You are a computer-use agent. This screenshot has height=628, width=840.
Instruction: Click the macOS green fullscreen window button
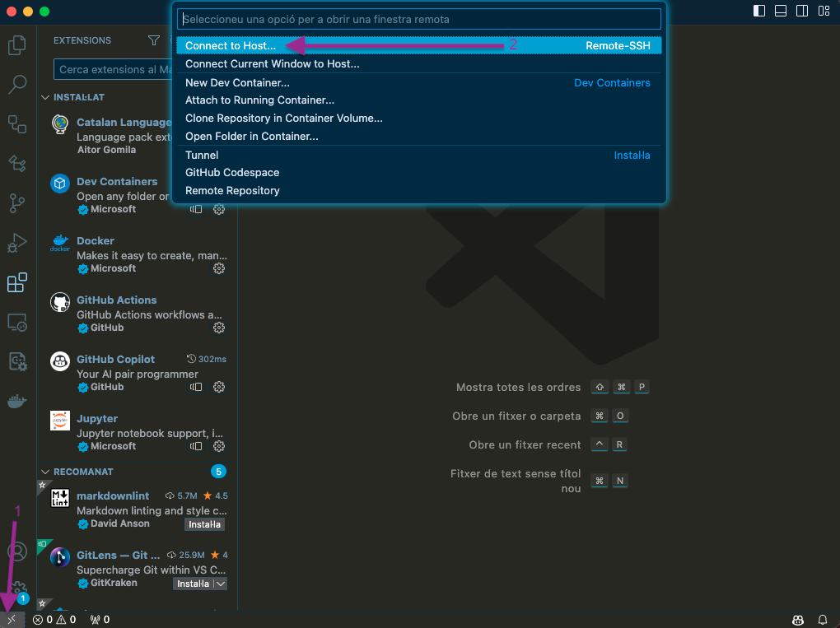point(44,12)
